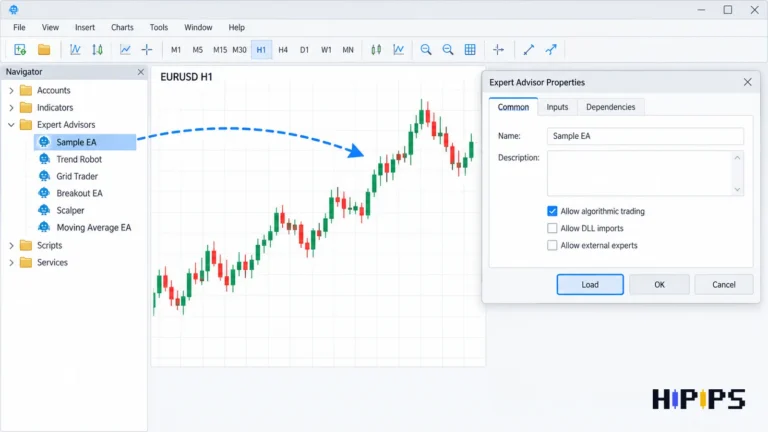Expand the Indicators tree node
This screenshot has height=432, width=768.
pyautogui.click(x=11, y=108)
